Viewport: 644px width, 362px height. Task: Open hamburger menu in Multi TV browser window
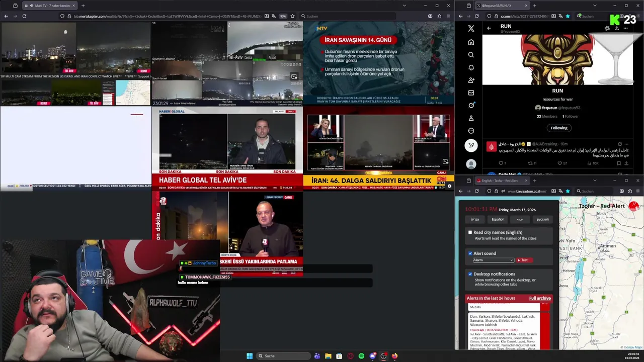[x=448, y=16]
